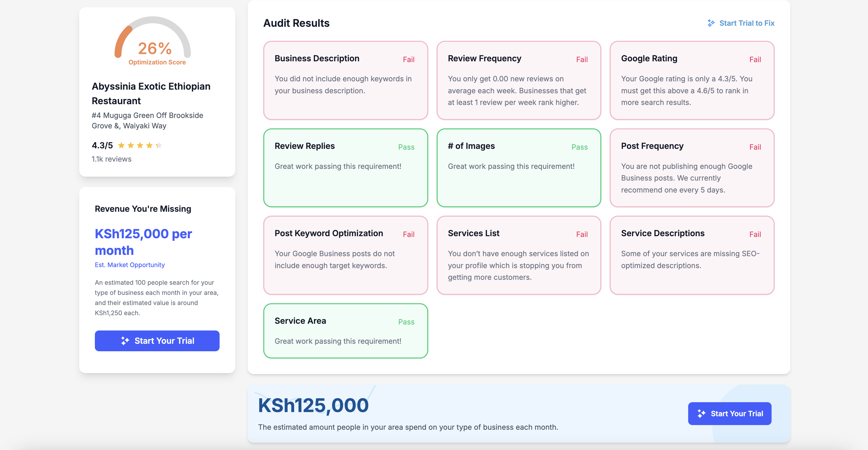This screenshot has height=450, width=868.
Task: Click the Est. Market Opportunity label
Action: (x=130, y=265)
